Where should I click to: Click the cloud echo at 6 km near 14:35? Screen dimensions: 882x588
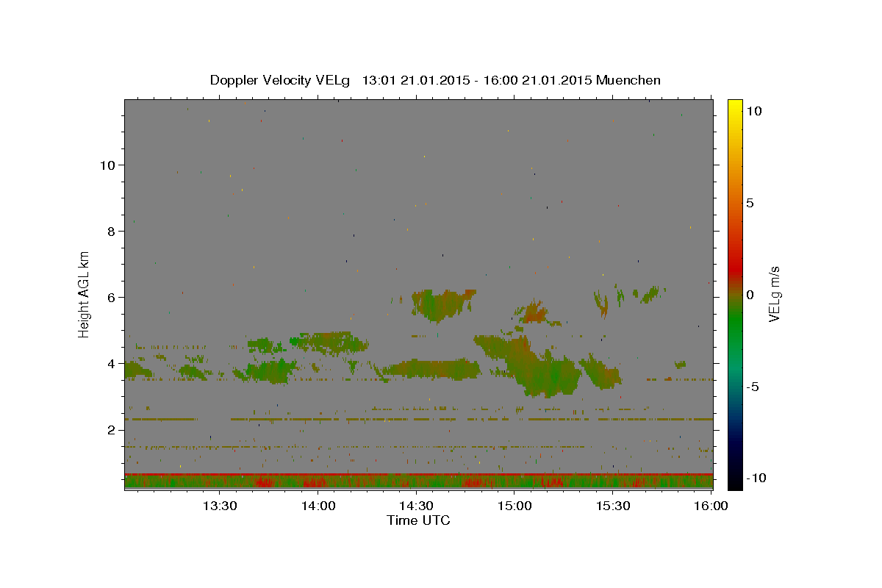pyautogui.click(x=441, y=303)
